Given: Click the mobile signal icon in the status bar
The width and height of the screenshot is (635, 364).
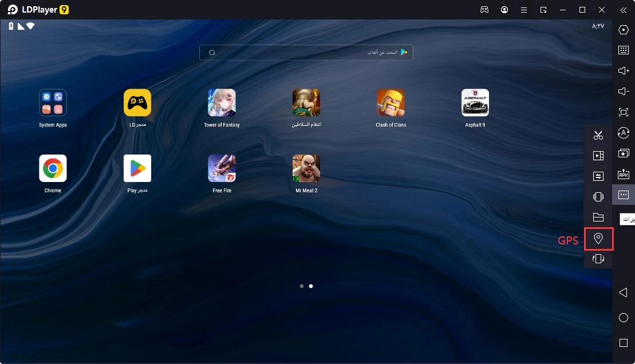Looking at the screenshot, I should (x=21, y=26).
